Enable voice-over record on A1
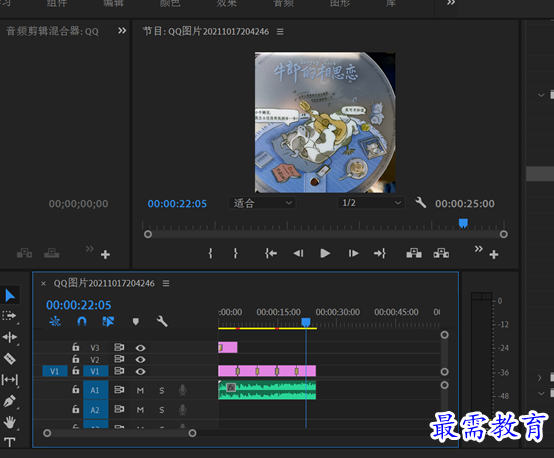 click(x=182, y=390)
